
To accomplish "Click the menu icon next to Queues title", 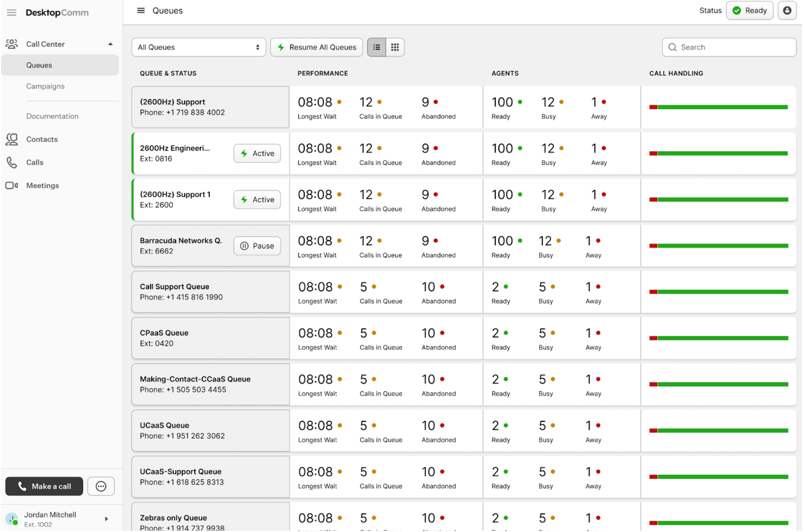I will [x=141, y=11].
